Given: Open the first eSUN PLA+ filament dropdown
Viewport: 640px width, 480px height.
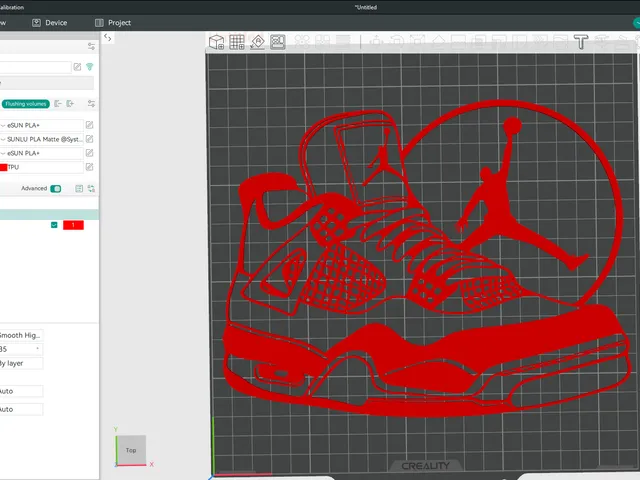Looking at the screenshot, I should click(x=41, y=125).
